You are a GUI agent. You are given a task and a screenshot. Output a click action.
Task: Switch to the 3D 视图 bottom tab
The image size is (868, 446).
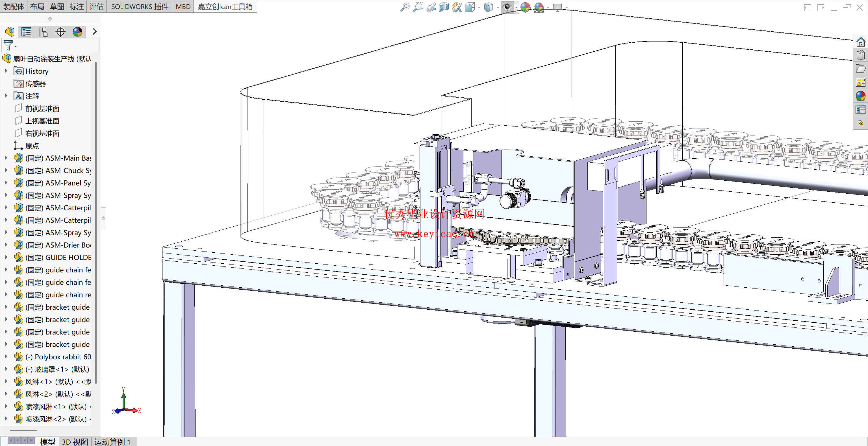pyautogui.click(x=75, y=441)
